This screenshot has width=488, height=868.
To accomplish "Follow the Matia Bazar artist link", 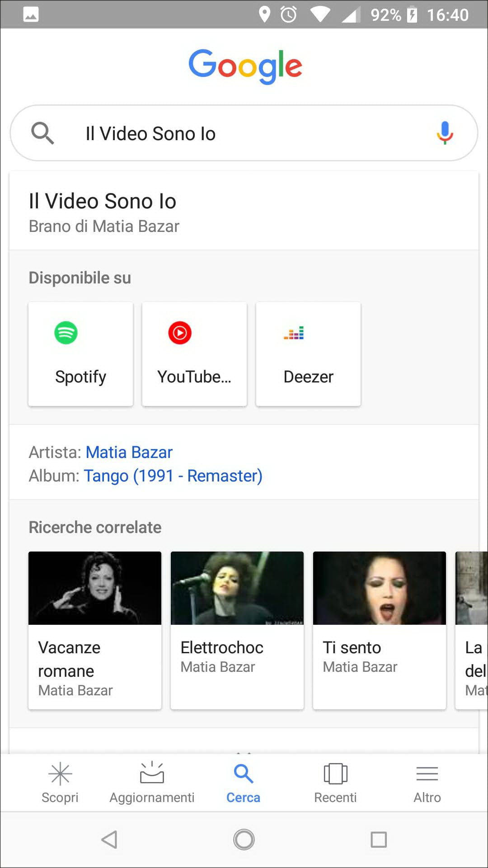I will pyautogui.click(x=129, y=452).
